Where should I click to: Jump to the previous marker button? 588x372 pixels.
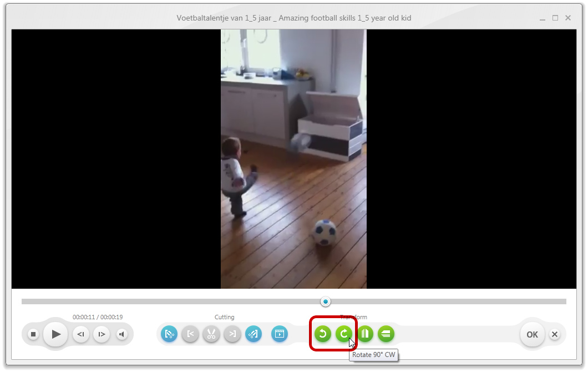coord(190,334)
